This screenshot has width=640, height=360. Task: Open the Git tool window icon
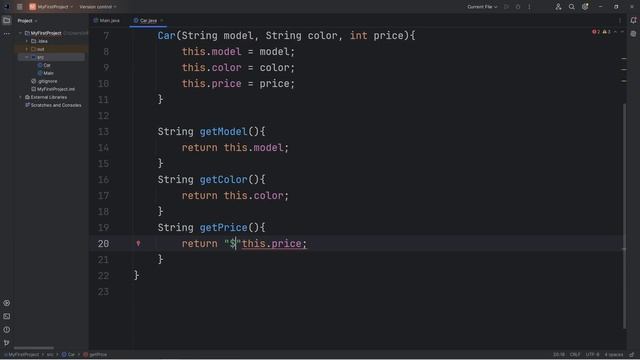[7, 343]
